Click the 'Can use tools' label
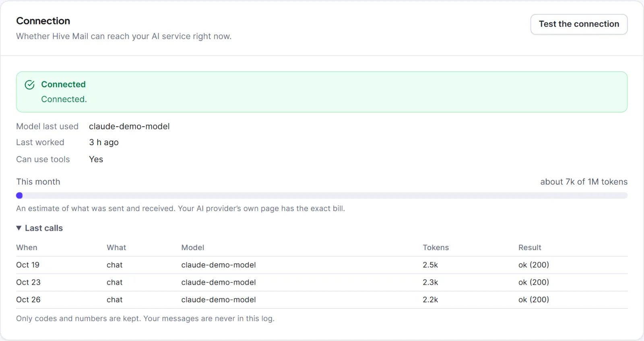The height and width of the screenshot is (341, 644). pos(43,159)
